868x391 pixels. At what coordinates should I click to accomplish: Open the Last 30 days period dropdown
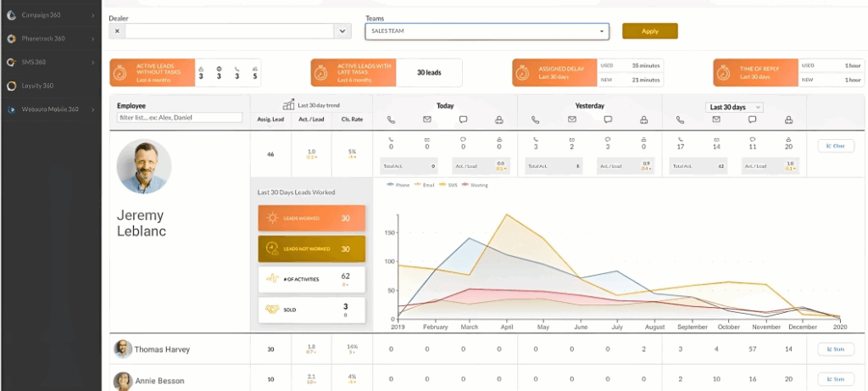[735, 107]
